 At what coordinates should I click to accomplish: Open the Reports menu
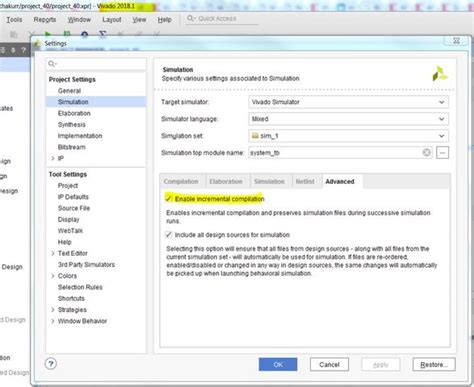coord(45,20)
